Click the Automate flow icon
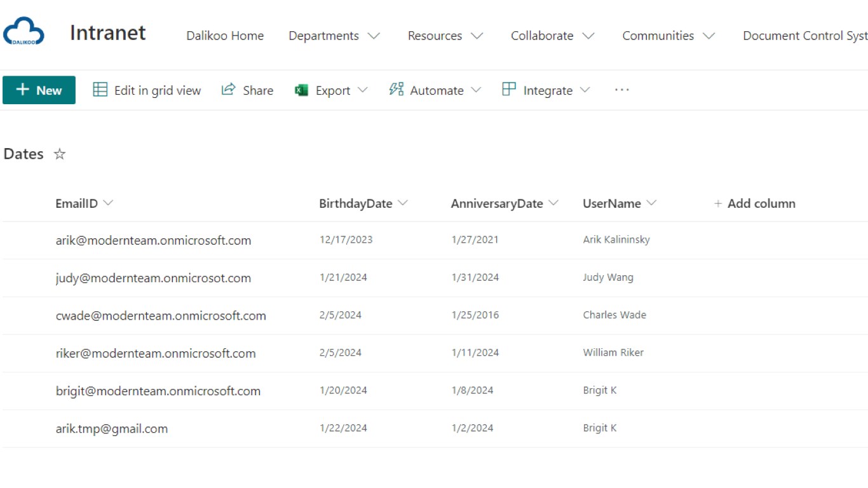 pos(397,90)
